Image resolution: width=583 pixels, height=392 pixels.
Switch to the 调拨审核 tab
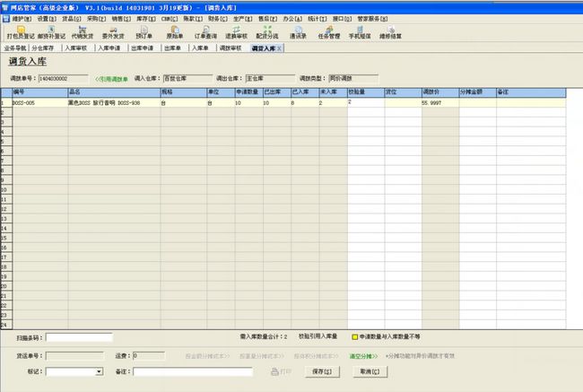(x=231, y=48)
